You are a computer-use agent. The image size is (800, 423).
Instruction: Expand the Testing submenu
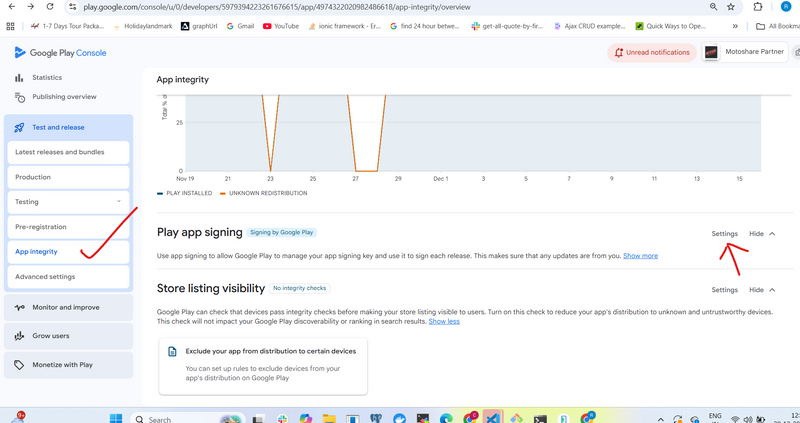click(119, 202)
